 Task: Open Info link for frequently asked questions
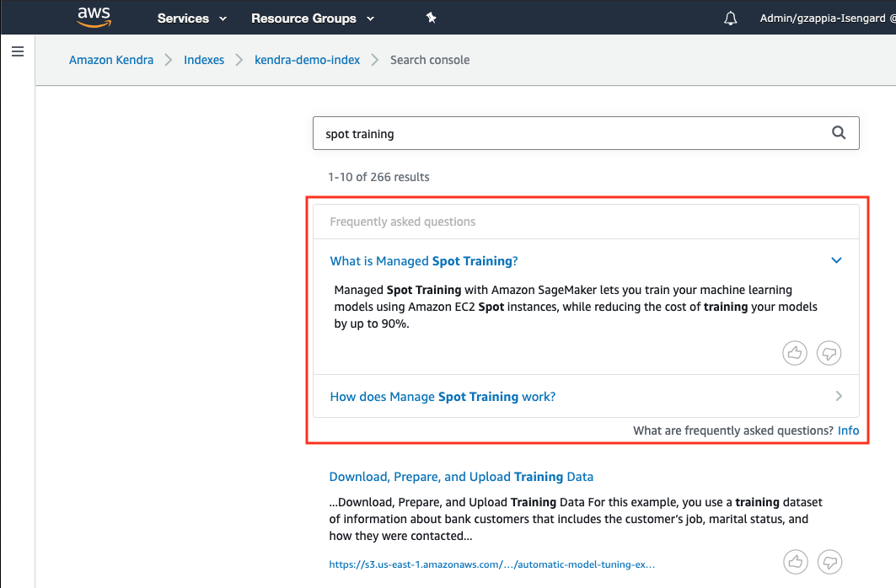coord(848,430)
